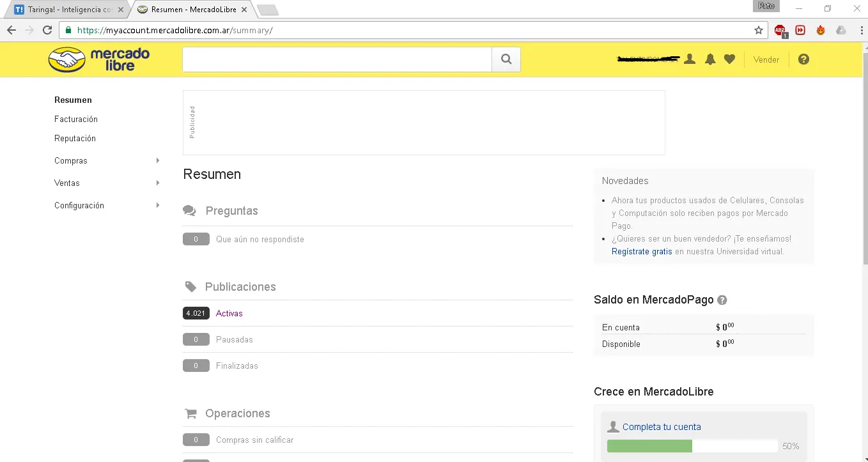Open Facturación in the sidebar
Image resolution: width=868 pixels, height=462 pixels.
76,119
